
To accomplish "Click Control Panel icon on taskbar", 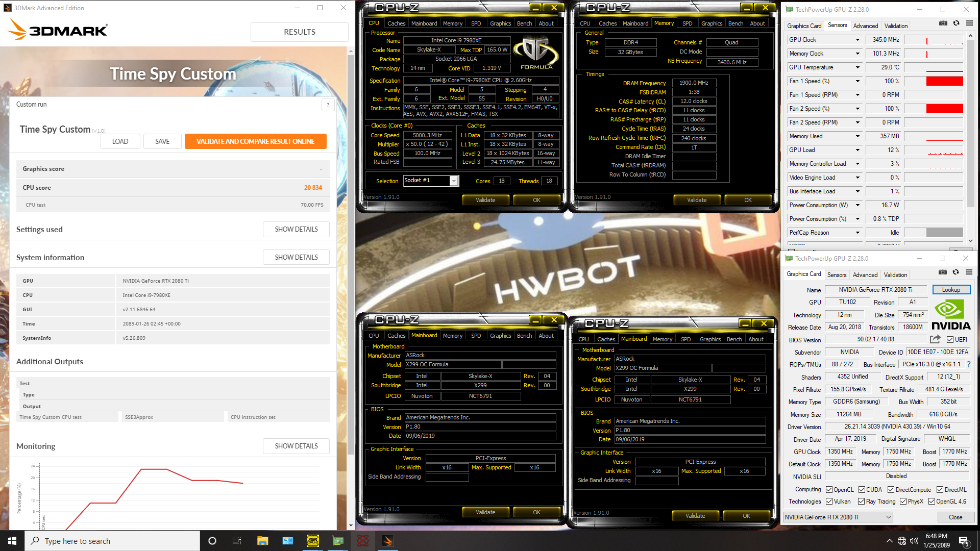I will click(288, 541).
